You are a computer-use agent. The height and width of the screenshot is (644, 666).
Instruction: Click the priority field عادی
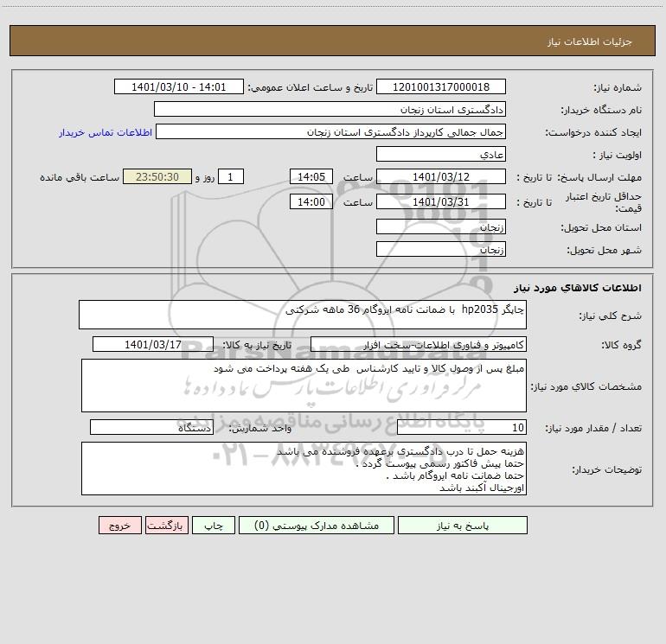coord(441,154)
